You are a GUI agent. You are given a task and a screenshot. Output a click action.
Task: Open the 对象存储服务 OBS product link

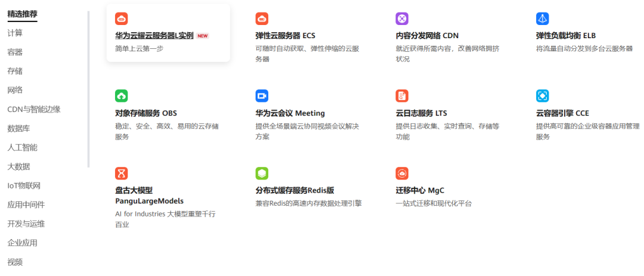pyautogui.click(x=146, y=113)
